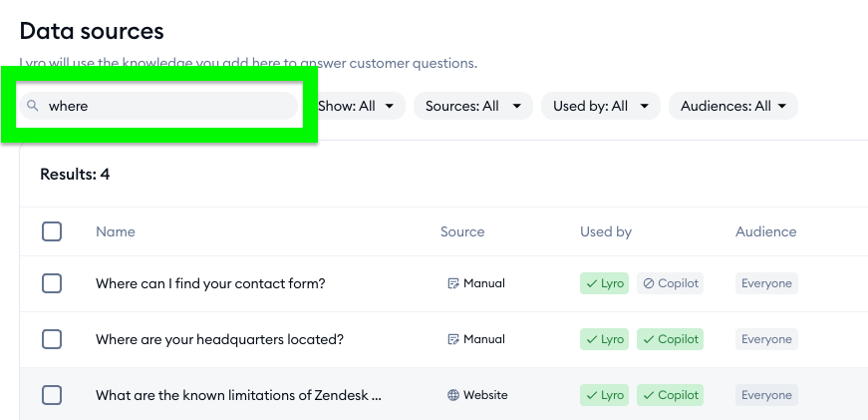The image size is (868, 420).
Task: Open the Show: All dropdown
Action: [356, 106]
